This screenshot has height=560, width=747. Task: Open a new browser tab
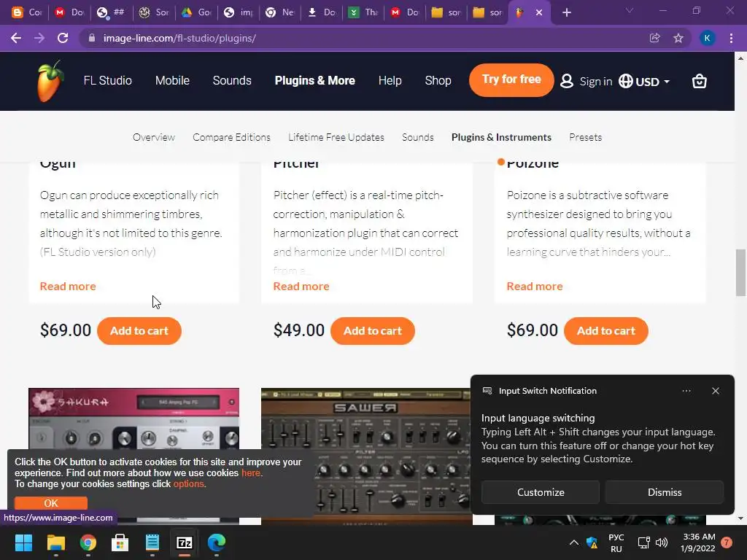pos(566,12)
